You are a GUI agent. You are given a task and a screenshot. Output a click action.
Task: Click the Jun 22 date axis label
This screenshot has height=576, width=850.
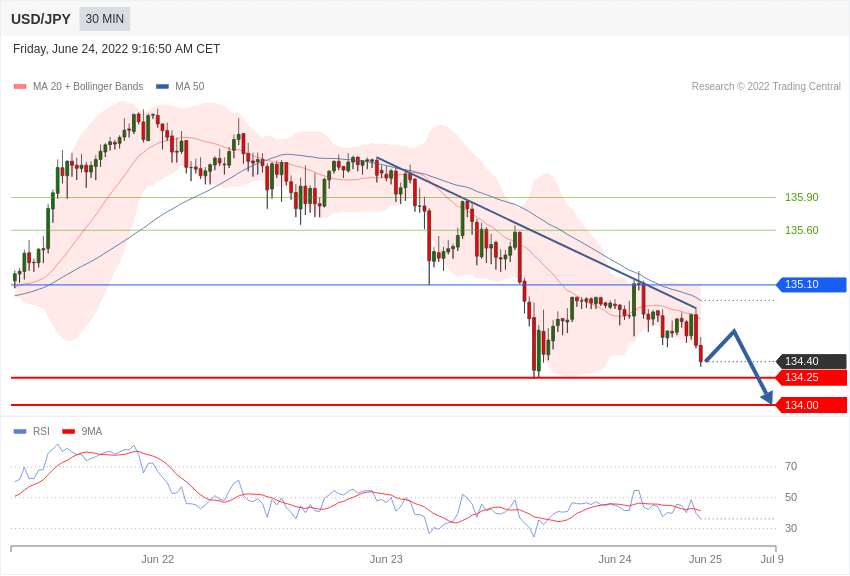(x=158, y=559)
